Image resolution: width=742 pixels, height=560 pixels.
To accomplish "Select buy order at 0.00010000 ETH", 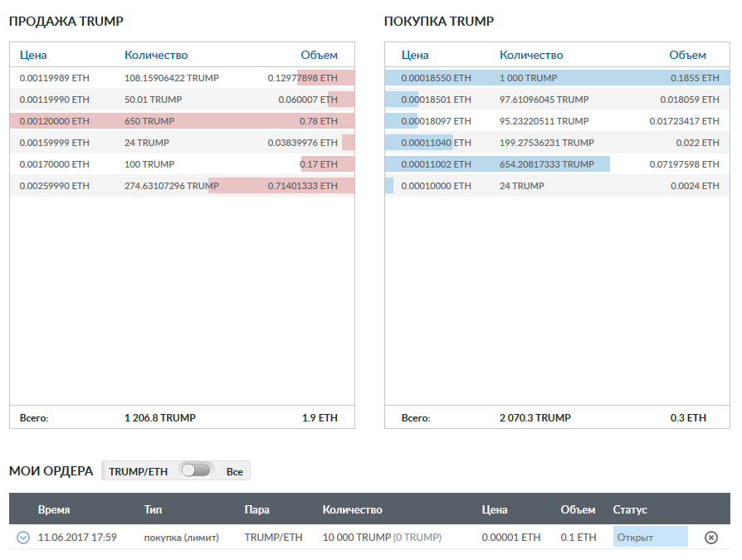I will (x=557, y=185).
